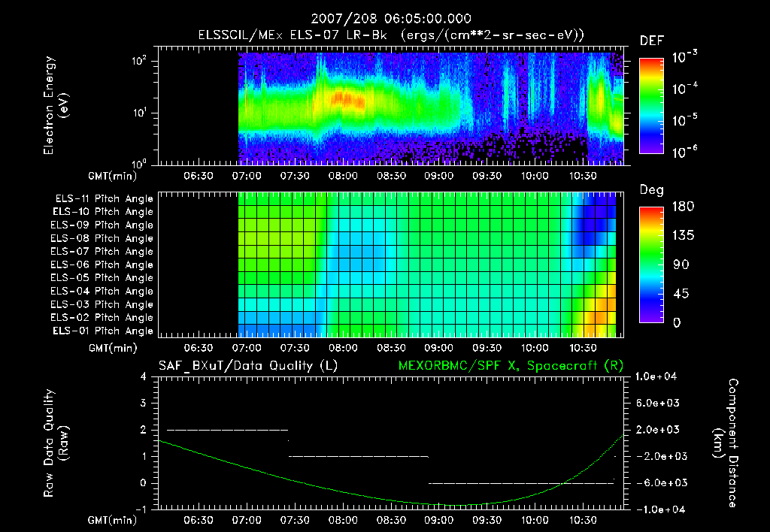
Task: Click the green MEXORBMC/SPF X, Spacecraft (R) label
Action: 511,366
